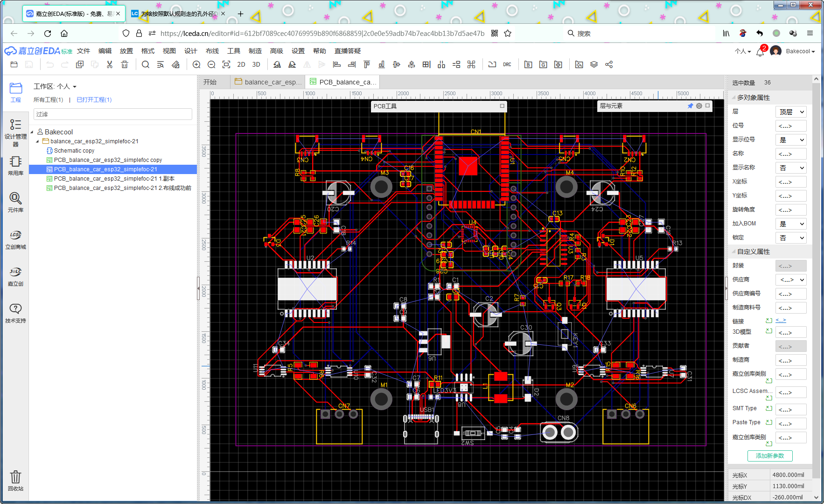Open the 直播答疑 menu
The width and height of the screenshot is (824, 504).
(x=348, y=51)
